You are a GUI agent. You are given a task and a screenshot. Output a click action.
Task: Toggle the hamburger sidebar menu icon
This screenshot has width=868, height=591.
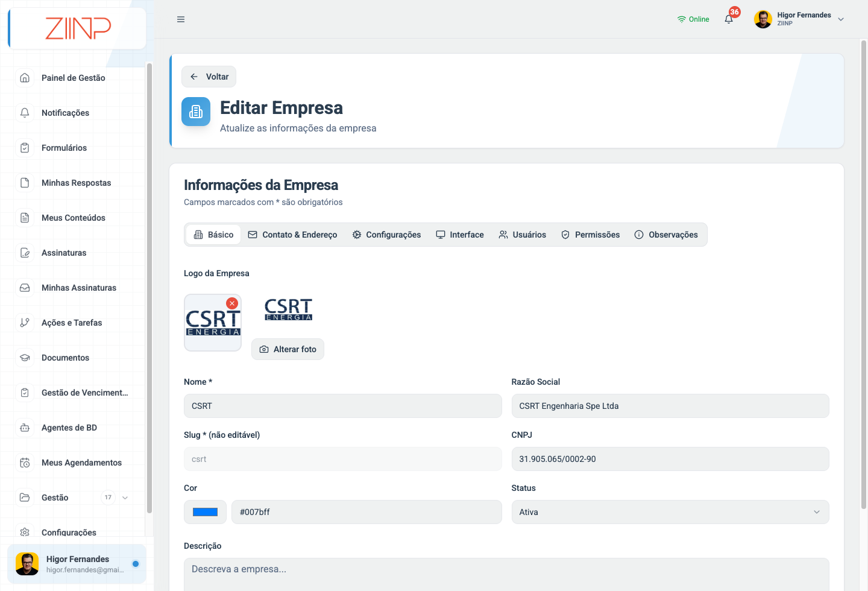tap(181, 19)
